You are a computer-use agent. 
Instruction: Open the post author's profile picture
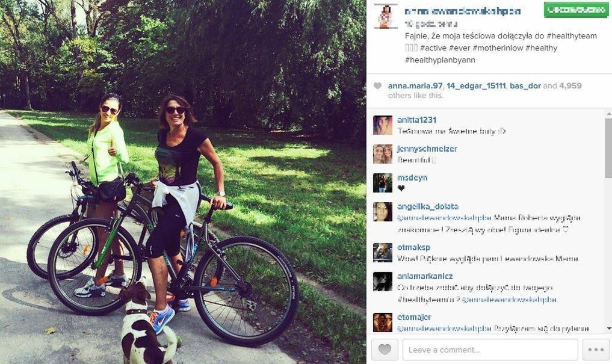point(386,16)
